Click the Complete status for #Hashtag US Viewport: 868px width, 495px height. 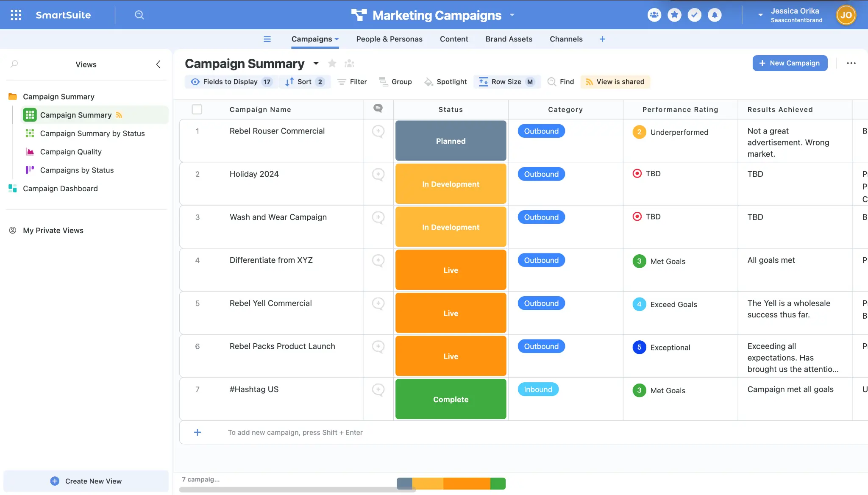pos(451,399)
